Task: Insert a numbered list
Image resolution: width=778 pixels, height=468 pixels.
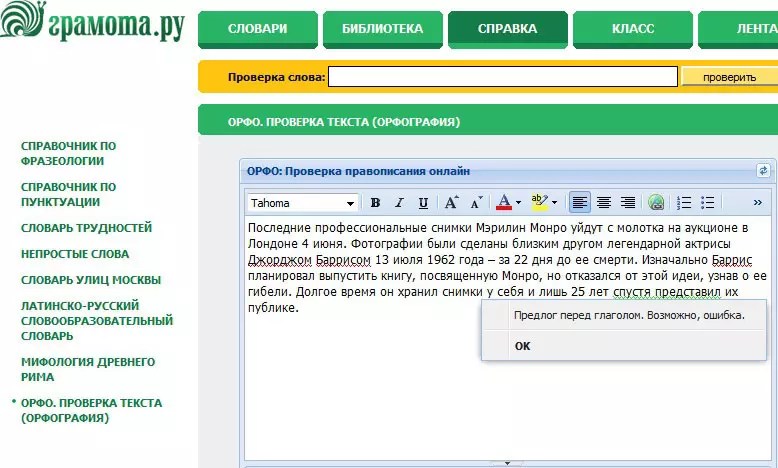Action: pos(685,203)
